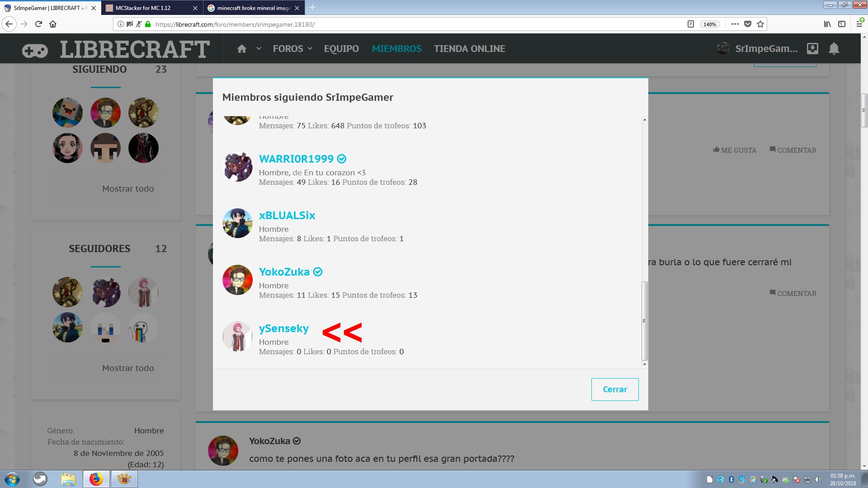Image resolution: width=868 pixels, height=488 pixels.
Task: Click WARRI0R1999's avatar in the dialog
Action: pos(237,167)
